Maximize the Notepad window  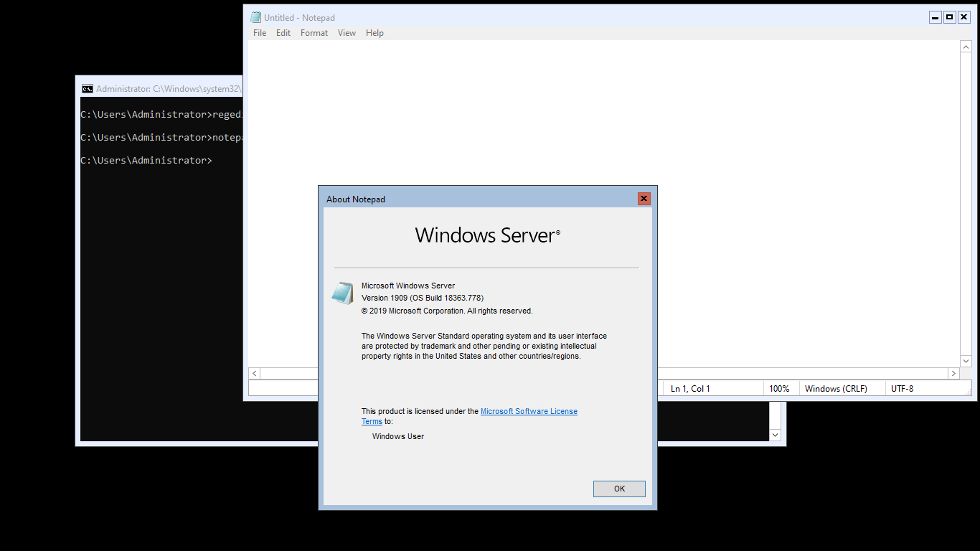950,17
